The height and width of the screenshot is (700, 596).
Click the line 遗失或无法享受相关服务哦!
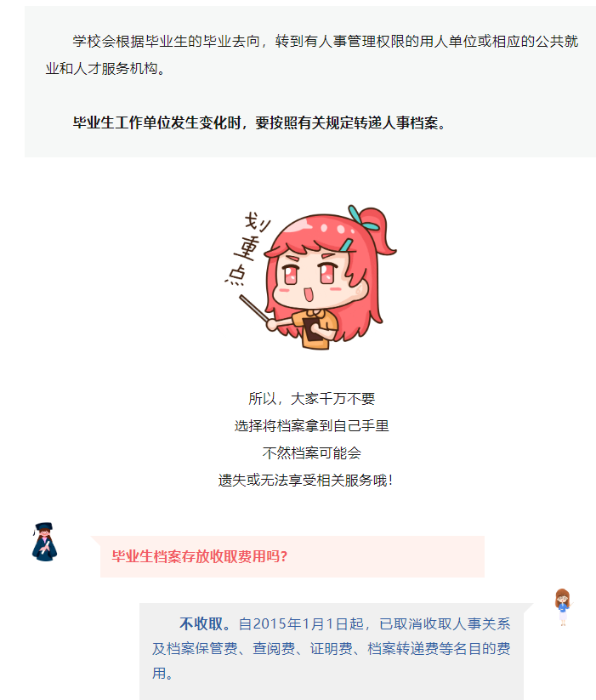point(305,481)
